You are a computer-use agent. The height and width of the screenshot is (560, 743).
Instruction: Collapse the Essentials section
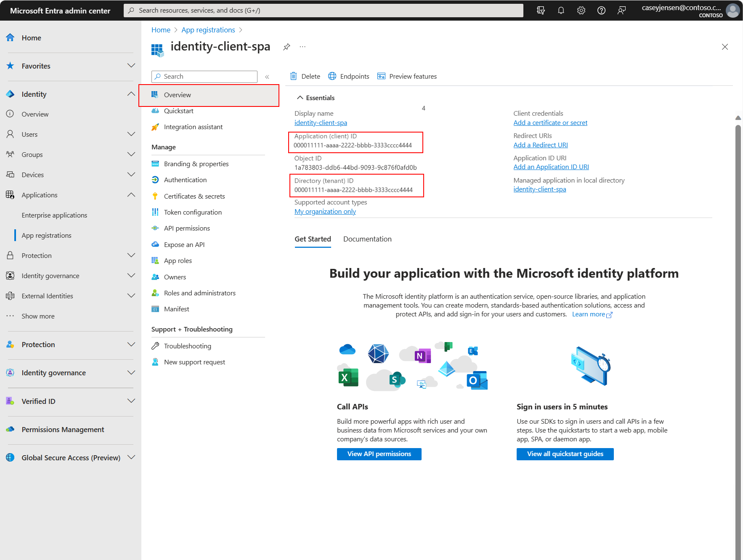click(316, 98)
